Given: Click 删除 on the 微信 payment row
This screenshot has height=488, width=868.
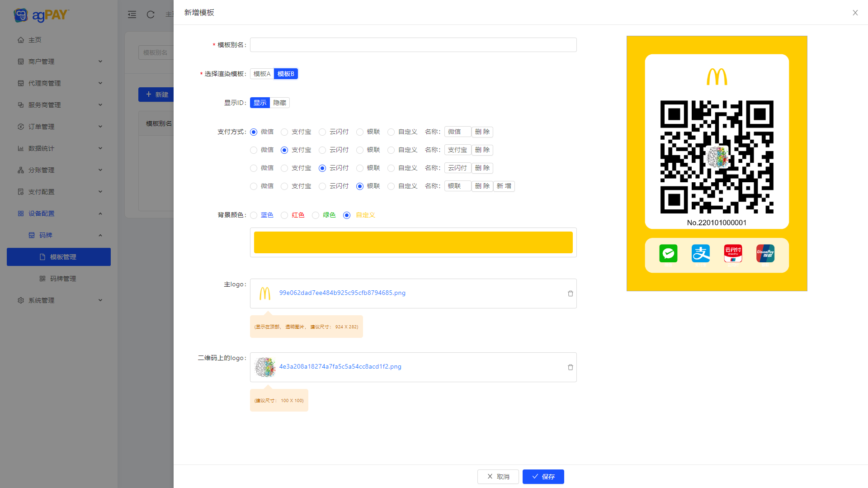Looking at the screenshot, I should 482,132.
